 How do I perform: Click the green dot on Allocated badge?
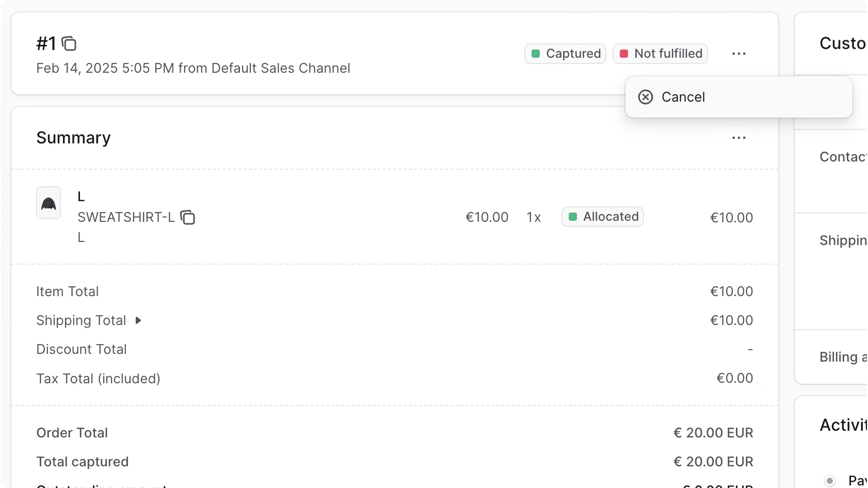pos(574,217)
